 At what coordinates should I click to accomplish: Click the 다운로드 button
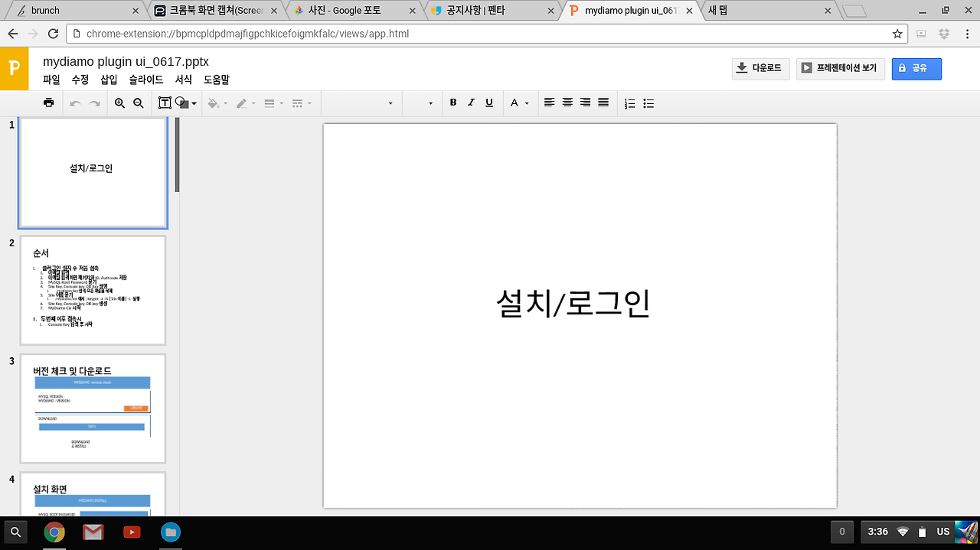[x=759, y=68]
